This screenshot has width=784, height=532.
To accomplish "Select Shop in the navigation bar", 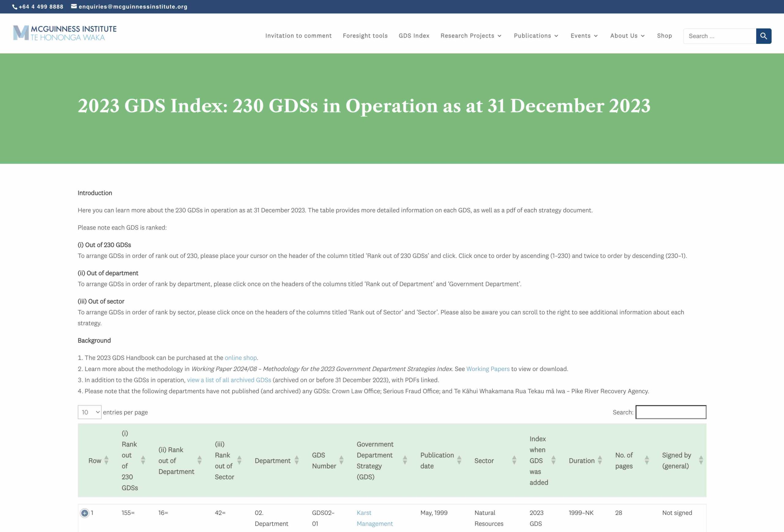I will (664, 36).
